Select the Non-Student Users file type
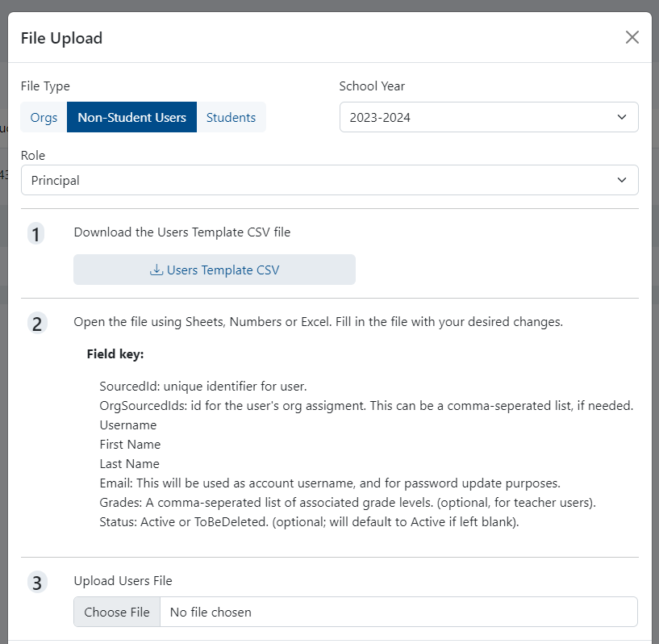 (x=131, y=117)
